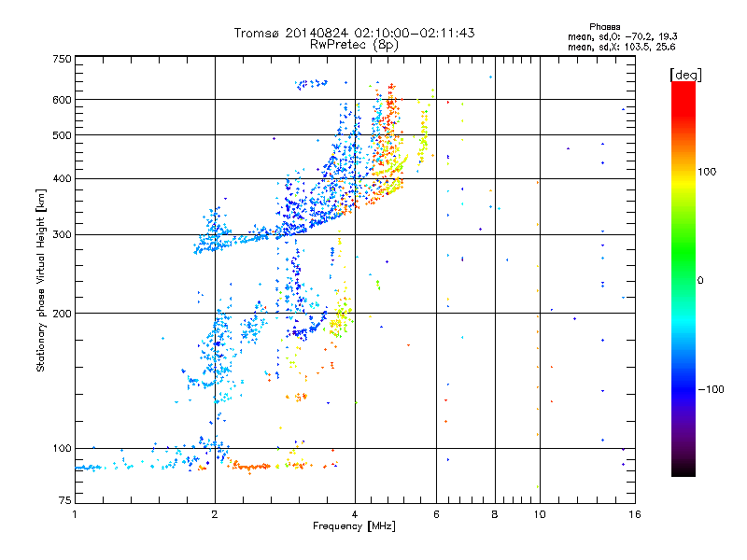Click the y-axis tick label '300'
This screenshot has height=560, width=747.
tap(62, 235)
